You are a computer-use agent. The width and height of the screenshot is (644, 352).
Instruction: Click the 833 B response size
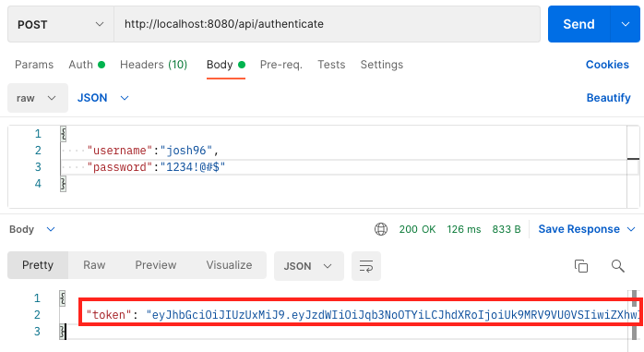click(x=507, y=229)
